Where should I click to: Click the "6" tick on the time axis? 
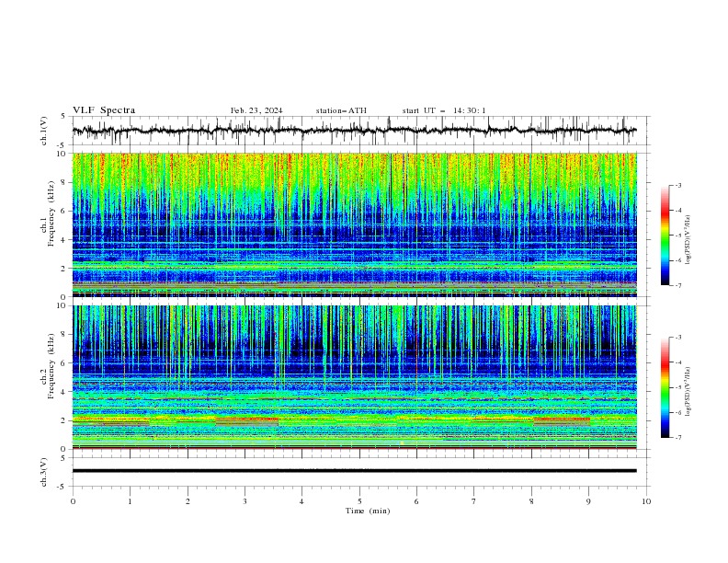pyautogui.click(x=416, y=501)
